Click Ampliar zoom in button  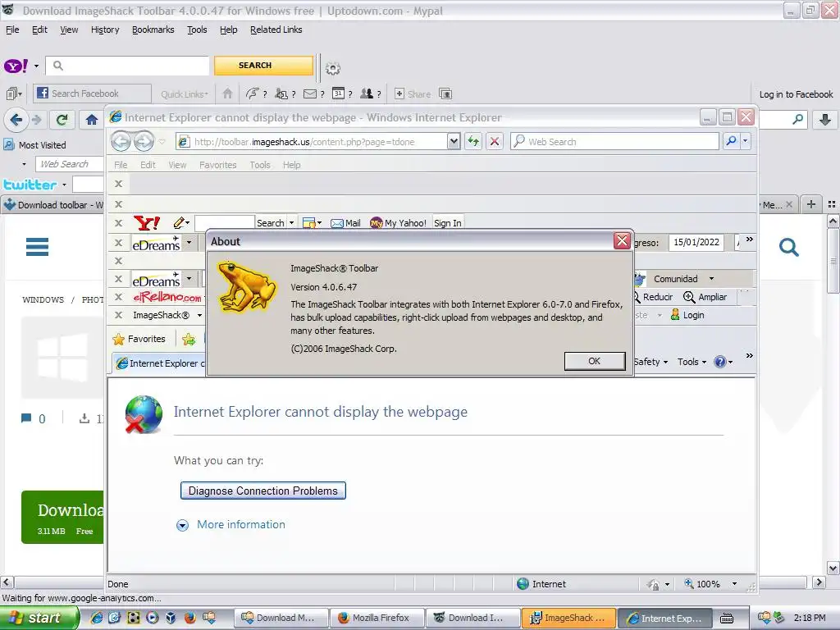(x=705, y=297)
